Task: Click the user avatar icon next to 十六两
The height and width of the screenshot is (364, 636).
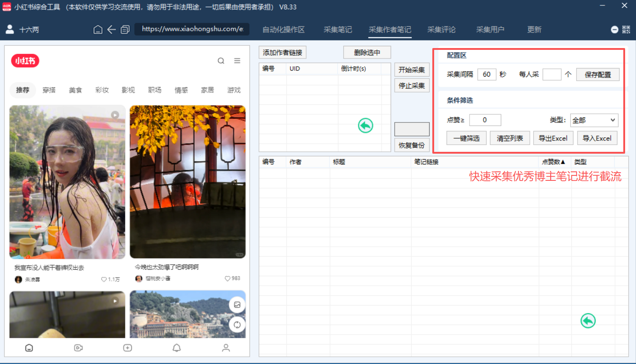Action: (10, 29)
